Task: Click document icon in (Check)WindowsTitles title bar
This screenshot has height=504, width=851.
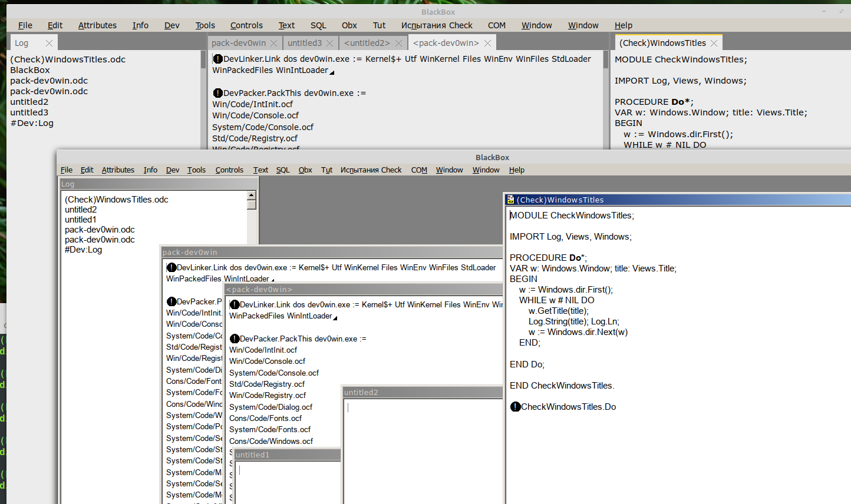Action: tap(511, 200)
